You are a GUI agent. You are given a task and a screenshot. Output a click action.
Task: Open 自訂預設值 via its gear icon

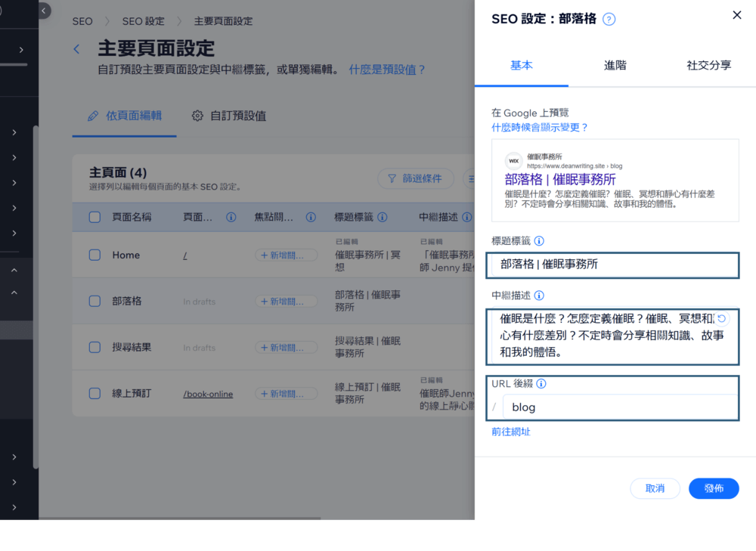[x=197, y=116]
